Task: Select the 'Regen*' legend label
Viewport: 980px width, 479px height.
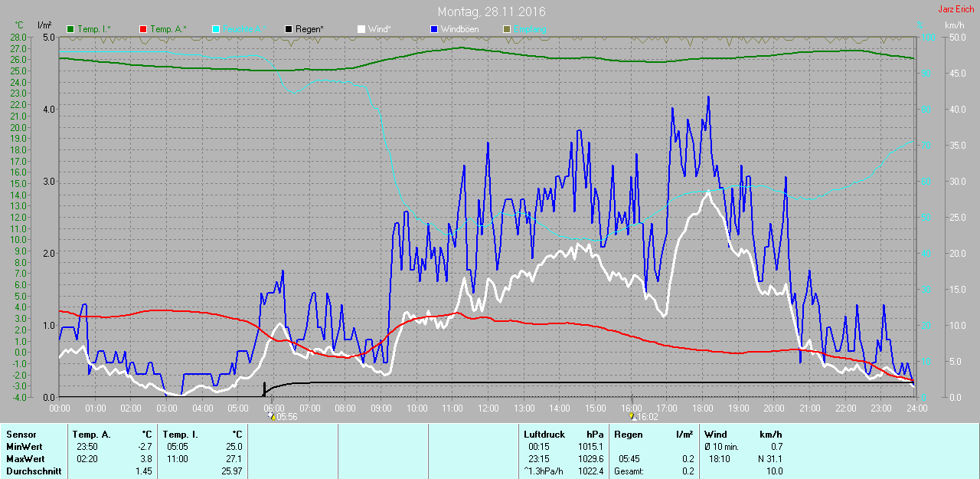Action: [x=309, y=29]
